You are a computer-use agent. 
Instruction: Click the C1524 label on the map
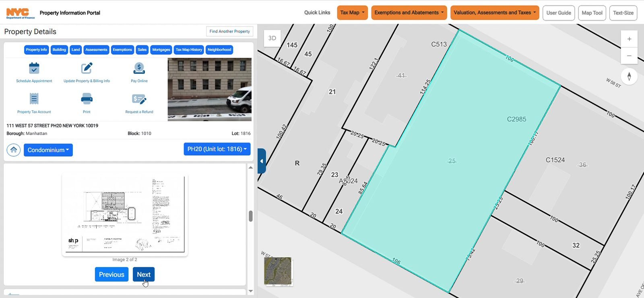(555, 160)
